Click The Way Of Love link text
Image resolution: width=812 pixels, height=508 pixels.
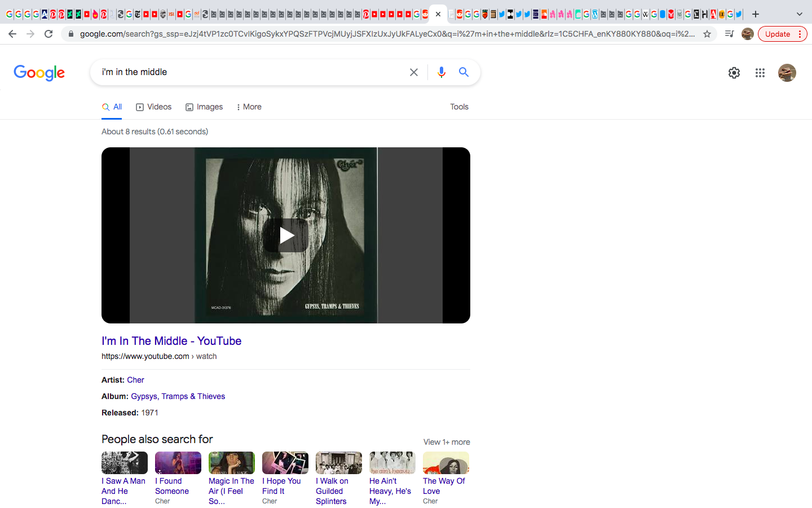point(444,486)
